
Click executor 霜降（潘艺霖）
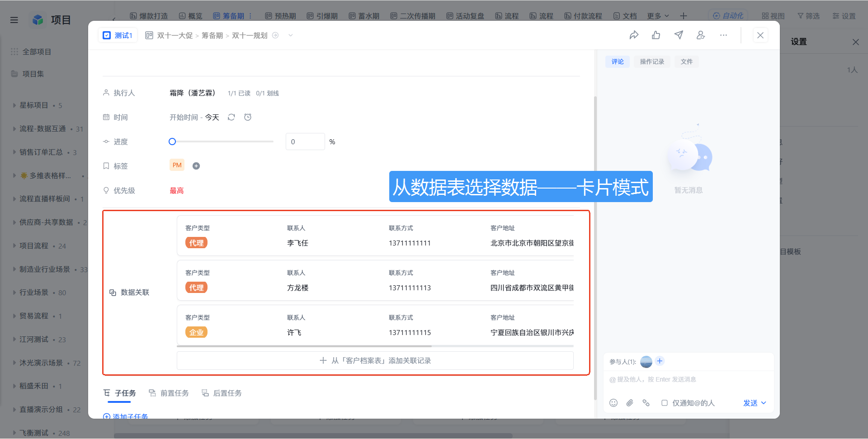pyautogui.click(x=192, y=93)
